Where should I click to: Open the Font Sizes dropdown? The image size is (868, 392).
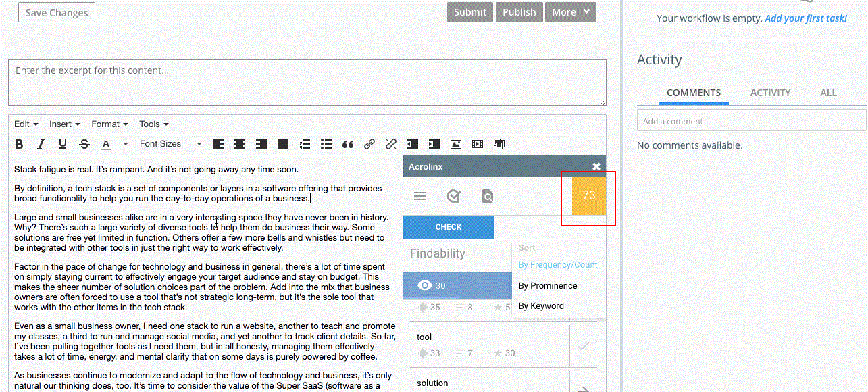(x=170, y=144)
